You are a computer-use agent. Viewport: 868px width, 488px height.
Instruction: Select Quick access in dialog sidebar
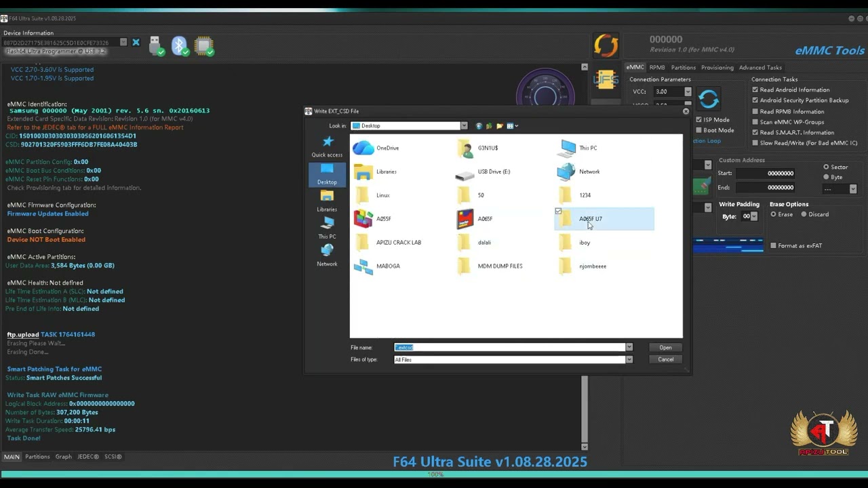327,146
